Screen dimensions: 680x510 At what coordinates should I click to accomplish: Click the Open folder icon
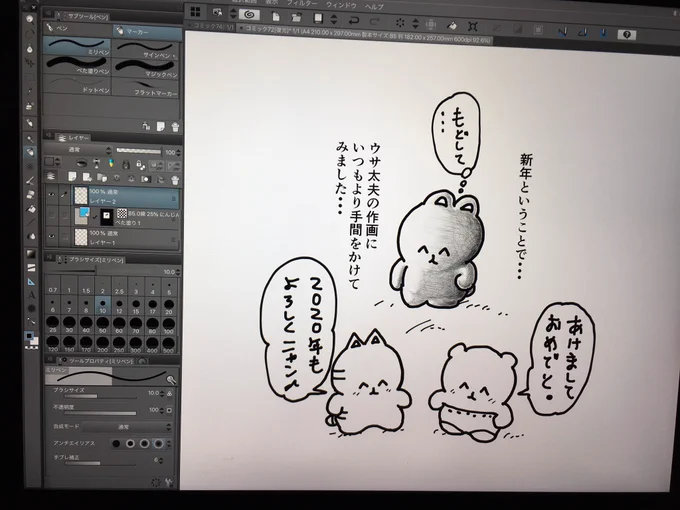[297, 17]
